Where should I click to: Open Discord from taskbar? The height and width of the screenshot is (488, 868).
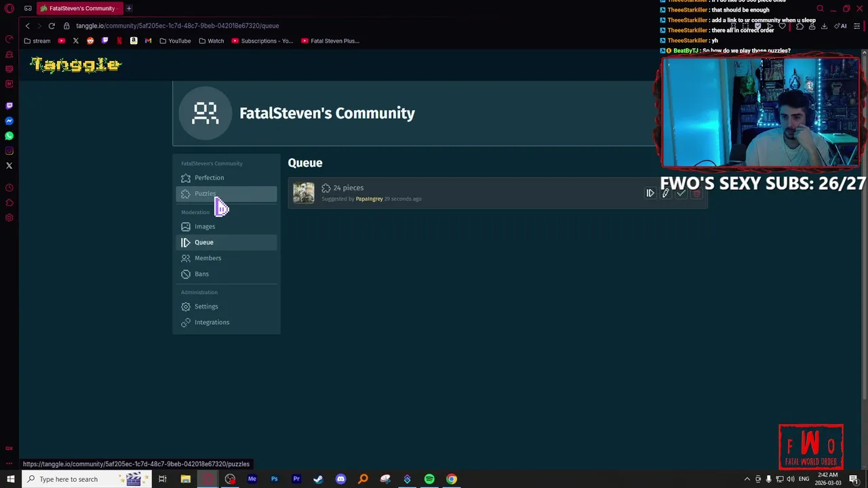[x=340, y=479]
